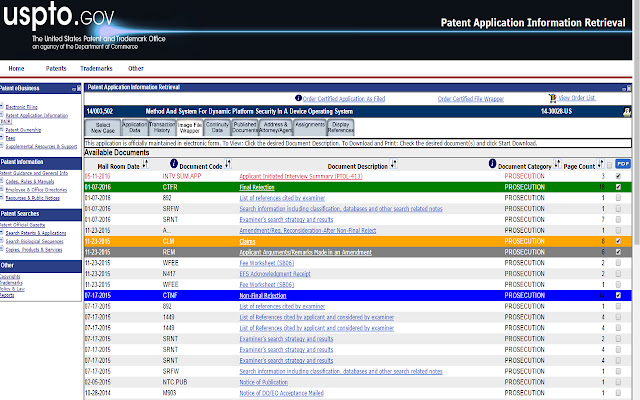Click Policy & Law sidebar link

pos(12,289)
